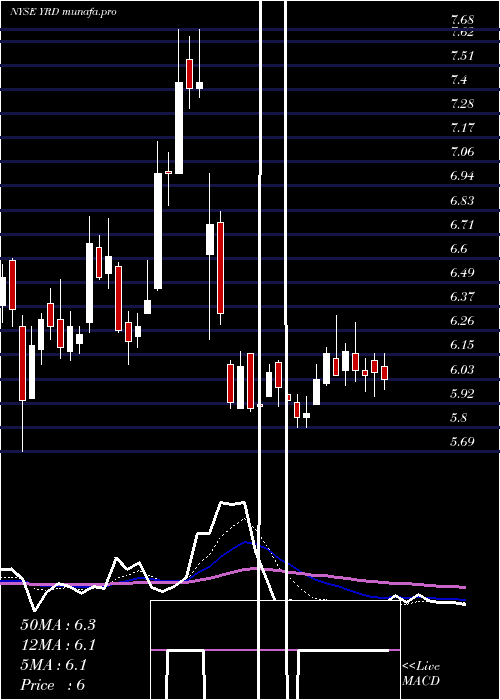The width and height of the screenshot is (500, 700).
Task: Click the 6.15 price axis value
Action: click(462, 345)
